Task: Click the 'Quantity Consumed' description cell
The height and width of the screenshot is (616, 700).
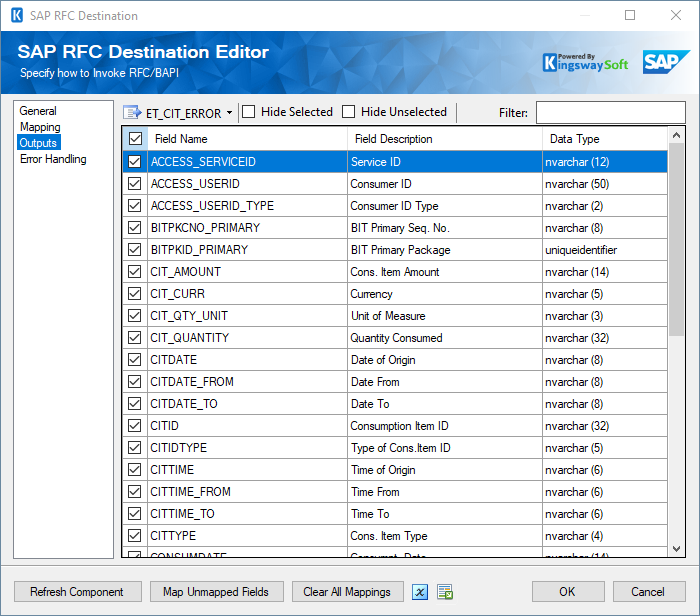Action: click(x=445, y=337)
